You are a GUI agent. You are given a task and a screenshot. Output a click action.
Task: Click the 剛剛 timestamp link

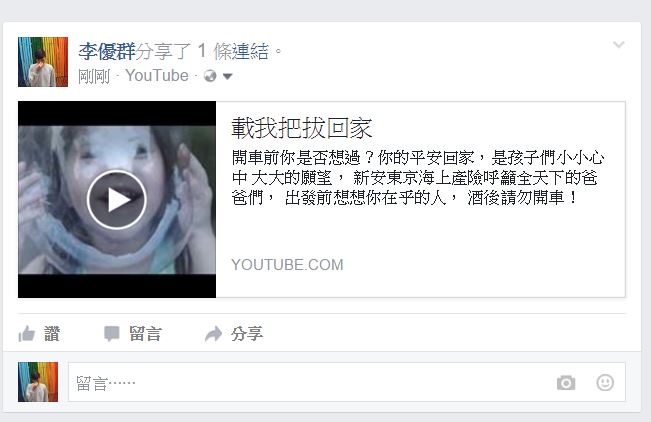click(94, 76)
